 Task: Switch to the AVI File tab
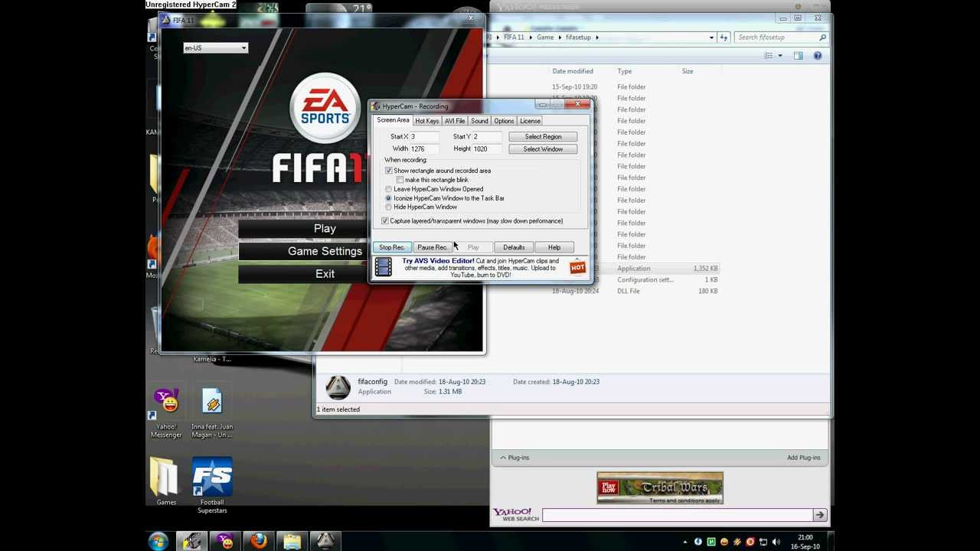click(x=455, y=121)
